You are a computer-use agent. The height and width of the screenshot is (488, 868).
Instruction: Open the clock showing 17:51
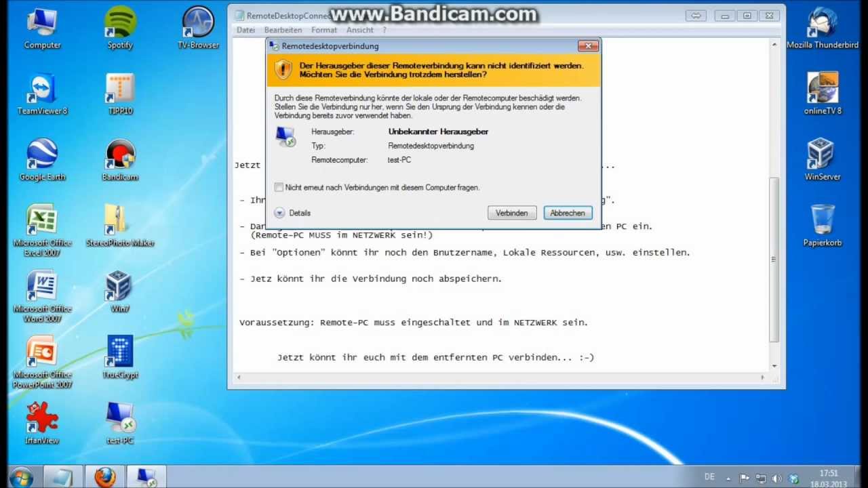tap(828, 479)
